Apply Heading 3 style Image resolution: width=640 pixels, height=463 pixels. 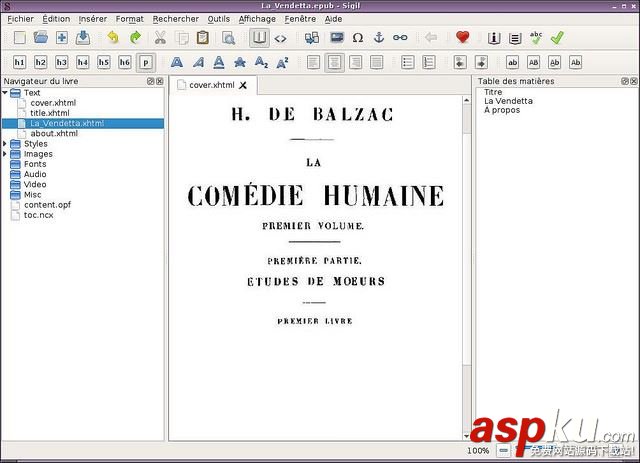coord(62,62)
